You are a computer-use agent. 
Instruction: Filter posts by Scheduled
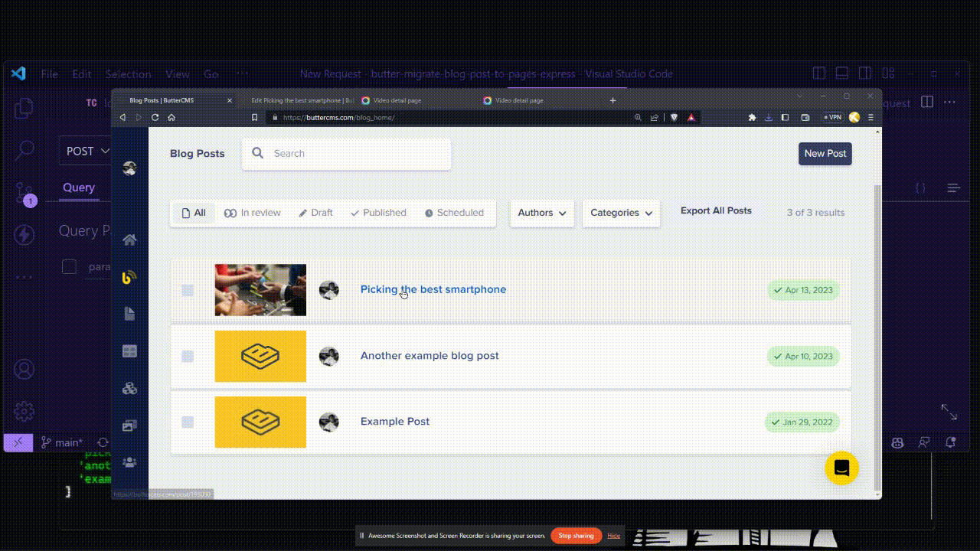point(454,213)
